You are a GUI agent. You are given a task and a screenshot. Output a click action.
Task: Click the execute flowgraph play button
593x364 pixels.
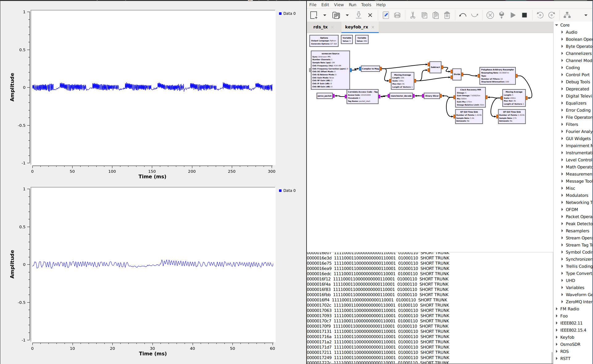(513, 15)
